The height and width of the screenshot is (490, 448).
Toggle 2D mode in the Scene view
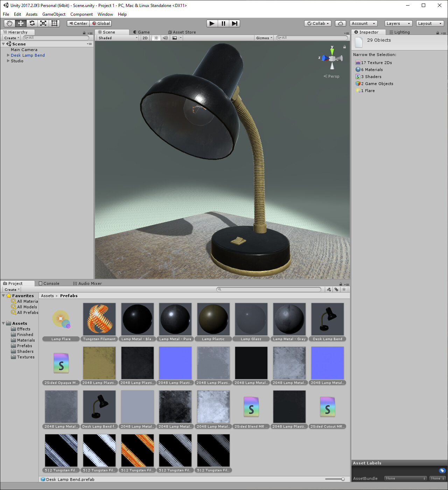coord(145,38)
